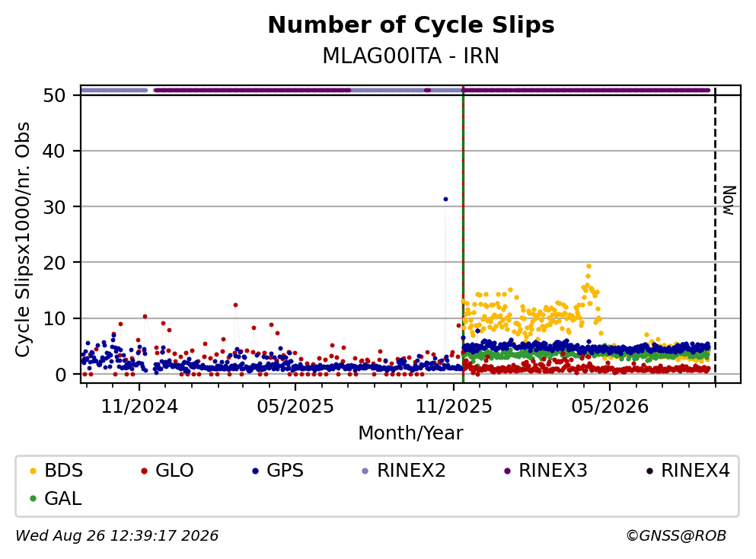Click the ©GNSS@ROB copyright text
The width and height of the screenshot is (756, 559).
tap(676, 535)
